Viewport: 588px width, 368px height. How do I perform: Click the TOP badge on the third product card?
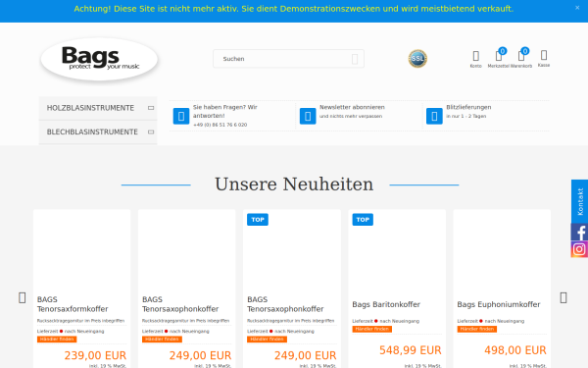tap(258, 220)
